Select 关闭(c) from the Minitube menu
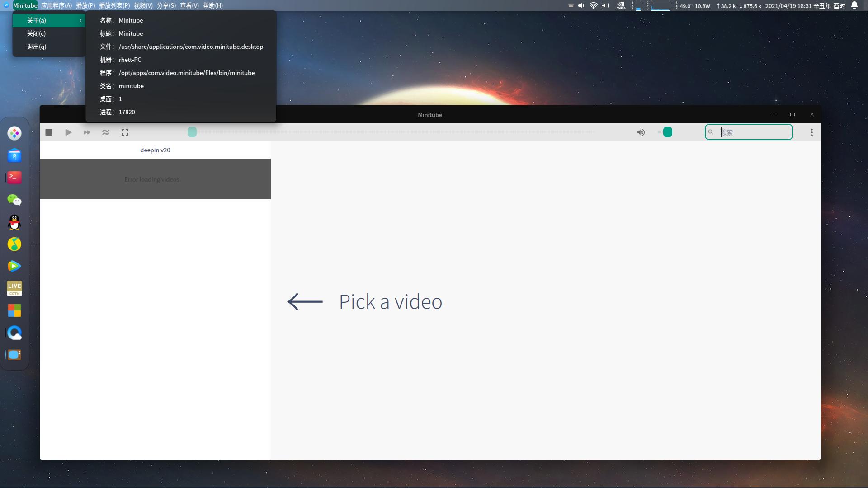868x488 pixels. point(36,33)
